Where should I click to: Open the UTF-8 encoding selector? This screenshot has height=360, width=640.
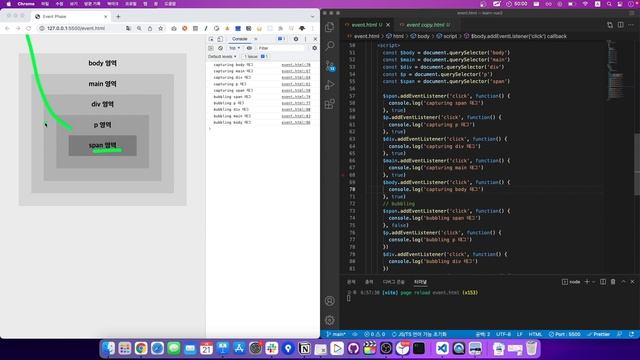(x=503, y=334)
